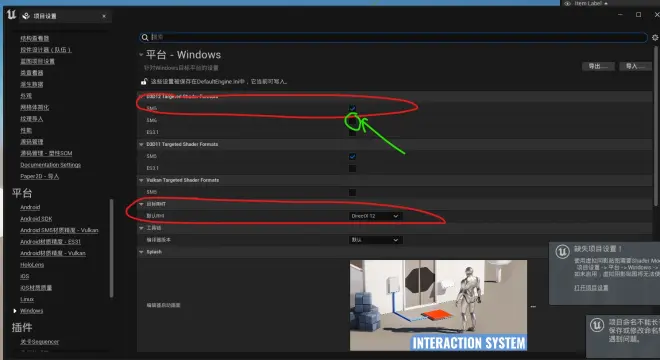Enable the SM6 checkbox under D3D12 shader formats
This screenshot has height=360, width=660.
tap(352, 120)
